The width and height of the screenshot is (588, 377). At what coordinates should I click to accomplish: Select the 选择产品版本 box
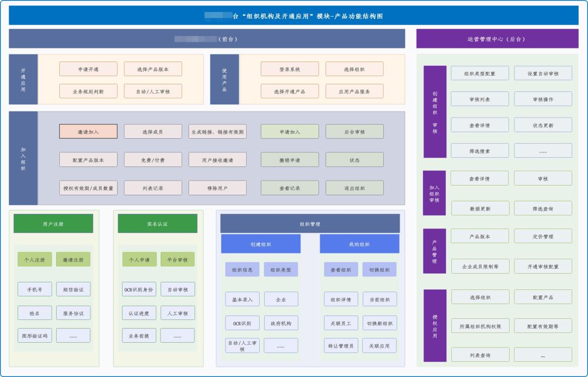(x=152, y=69)
